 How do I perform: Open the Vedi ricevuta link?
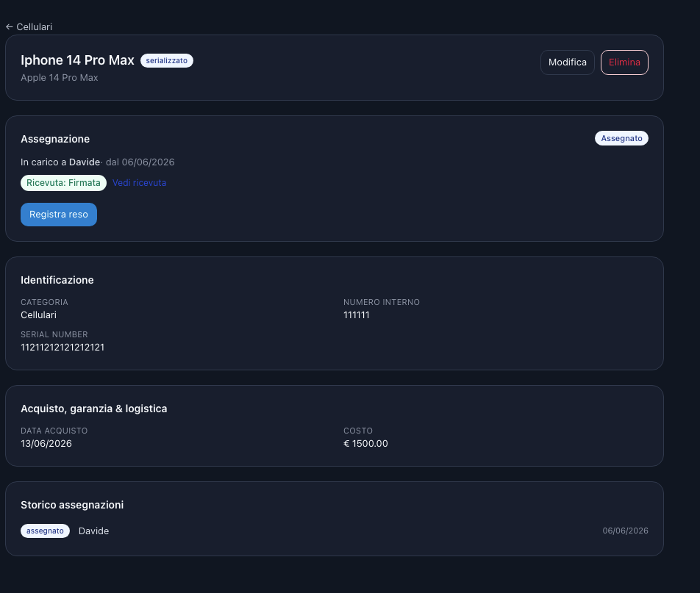139,183
